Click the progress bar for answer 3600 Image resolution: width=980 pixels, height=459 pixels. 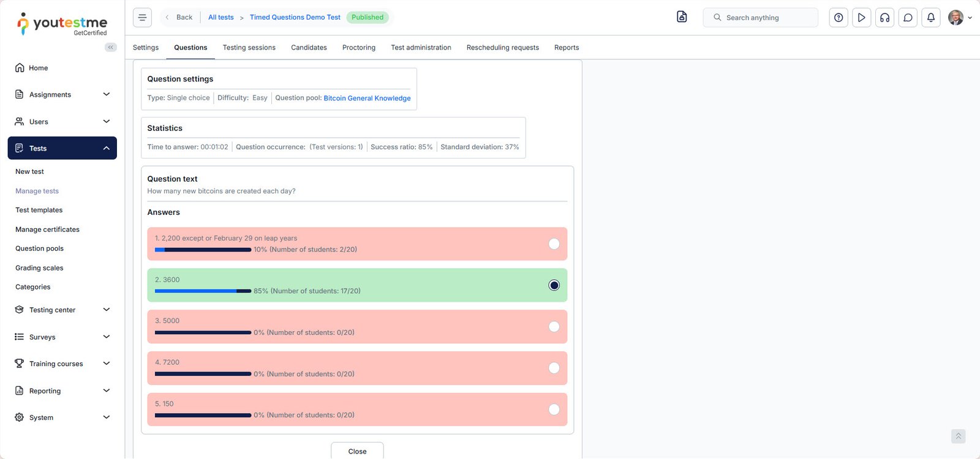tap(203, 291)
